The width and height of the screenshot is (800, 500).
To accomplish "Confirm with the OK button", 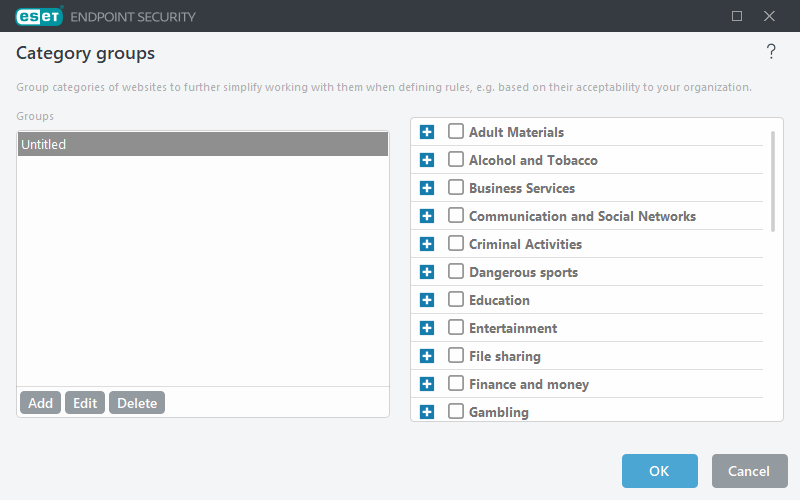I will (x=659, y=471).
